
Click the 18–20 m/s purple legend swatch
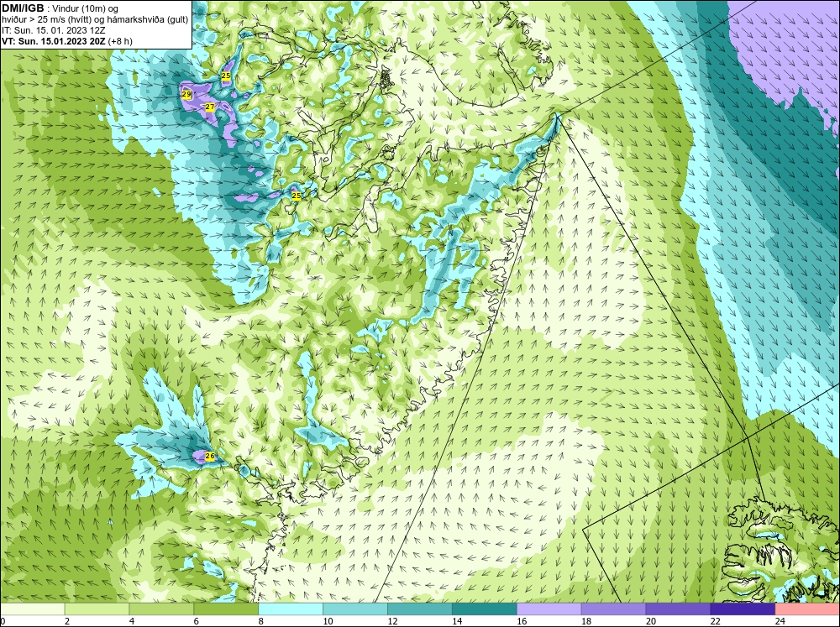pyautogui.click(x=613, y=609)
